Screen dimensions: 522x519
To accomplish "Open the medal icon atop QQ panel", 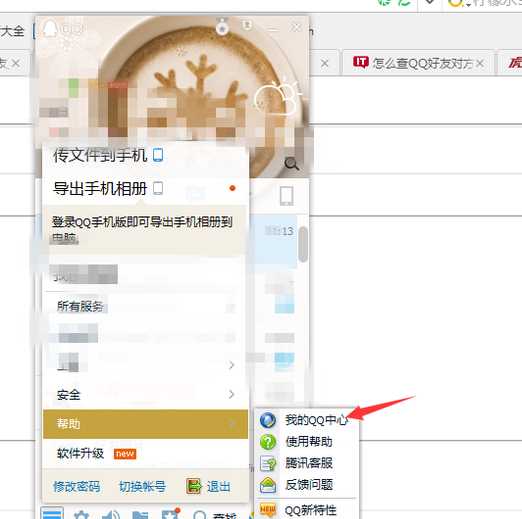I will coord(222,28).
